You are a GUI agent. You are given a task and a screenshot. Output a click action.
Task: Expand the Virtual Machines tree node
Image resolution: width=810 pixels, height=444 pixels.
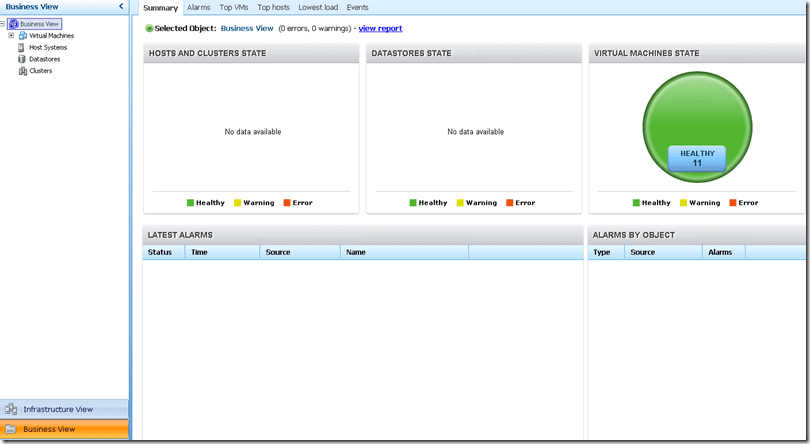[x=11, y=36]
